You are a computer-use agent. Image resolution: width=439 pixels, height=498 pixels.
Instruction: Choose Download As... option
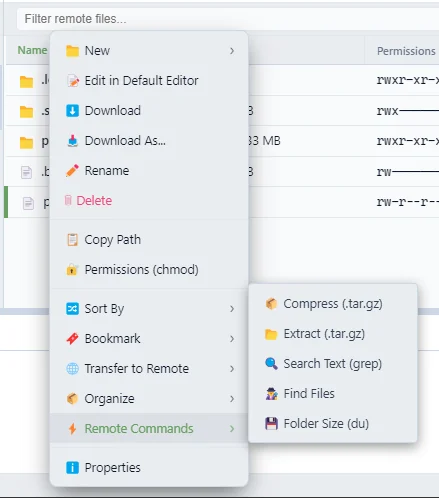(x=149, y=141)
